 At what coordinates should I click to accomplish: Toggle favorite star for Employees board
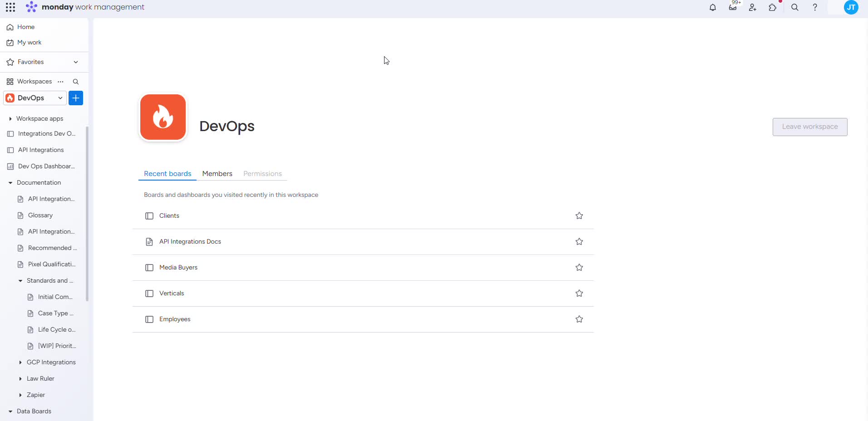(x=579, y=319)
